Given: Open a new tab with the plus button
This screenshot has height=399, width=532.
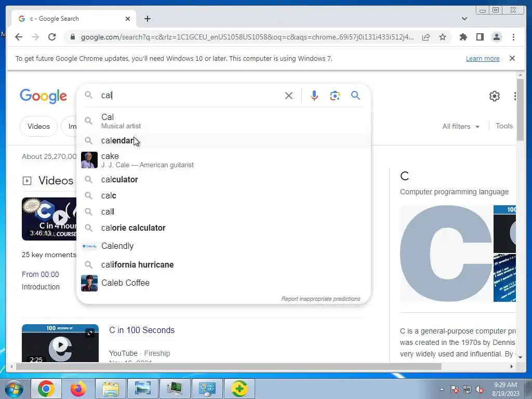Looking at the screenshot, I should tap(147, 19).
